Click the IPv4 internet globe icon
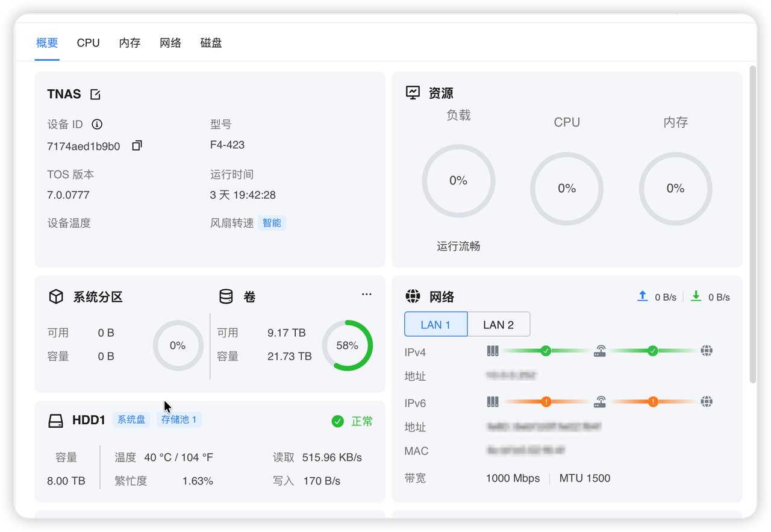The width and height of the screenshot is (771, 532). (x=707, y=351)
